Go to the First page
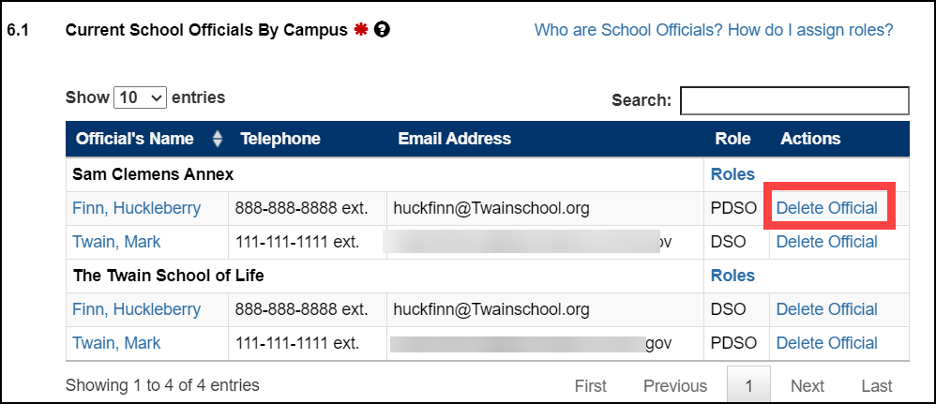This screenshot has height=404, width=936. click(591, 386)
